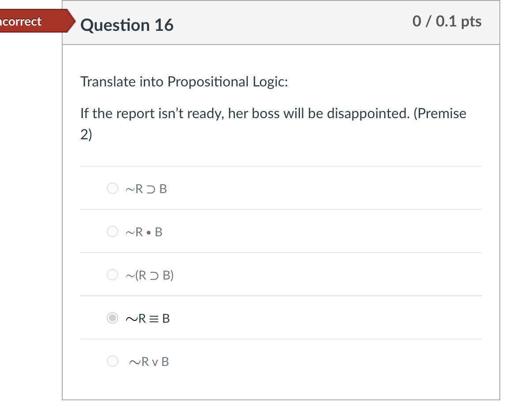Select the ~R • B answer option
The height and width of the screenshot is (410, 532).
112,231
